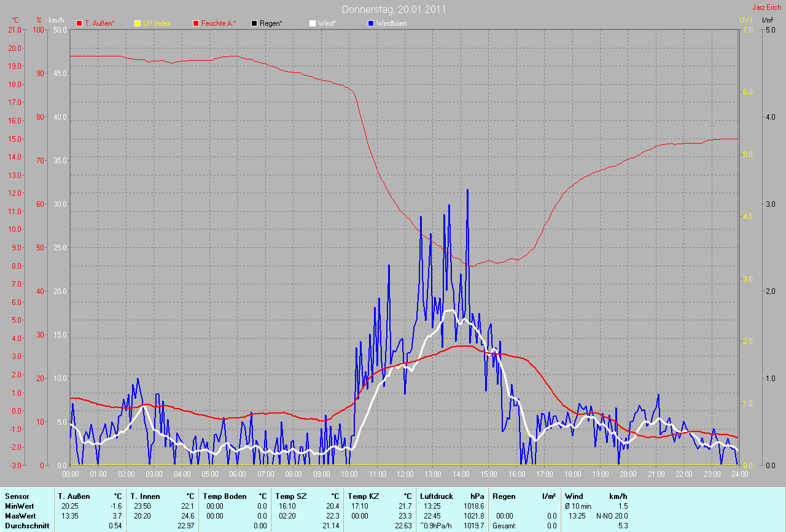Screen dimensions: 786x532
Task: Select the chart title Donnerstag, 20.01.2011
Action: (394, 9)
